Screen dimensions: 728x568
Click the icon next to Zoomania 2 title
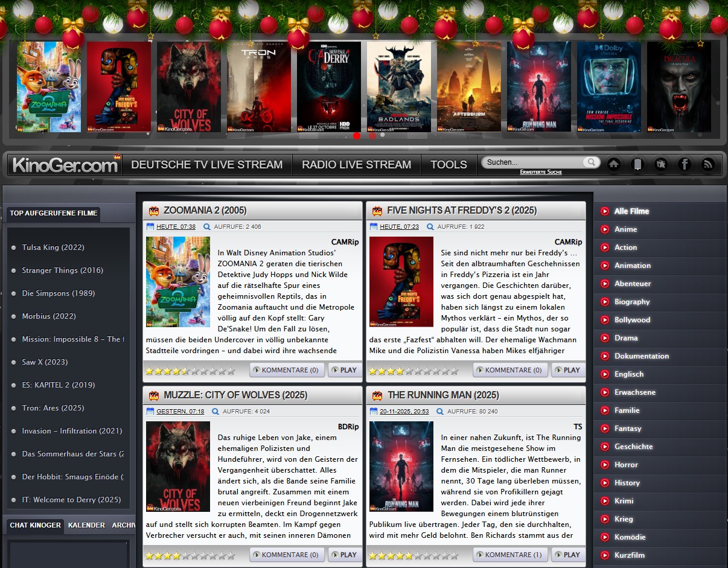pyautogui.click(x=154, y=211)
